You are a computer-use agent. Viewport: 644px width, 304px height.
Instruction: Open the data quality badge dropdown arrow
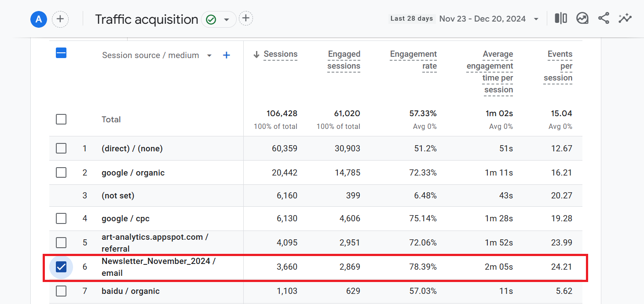(x=226, y=19)
